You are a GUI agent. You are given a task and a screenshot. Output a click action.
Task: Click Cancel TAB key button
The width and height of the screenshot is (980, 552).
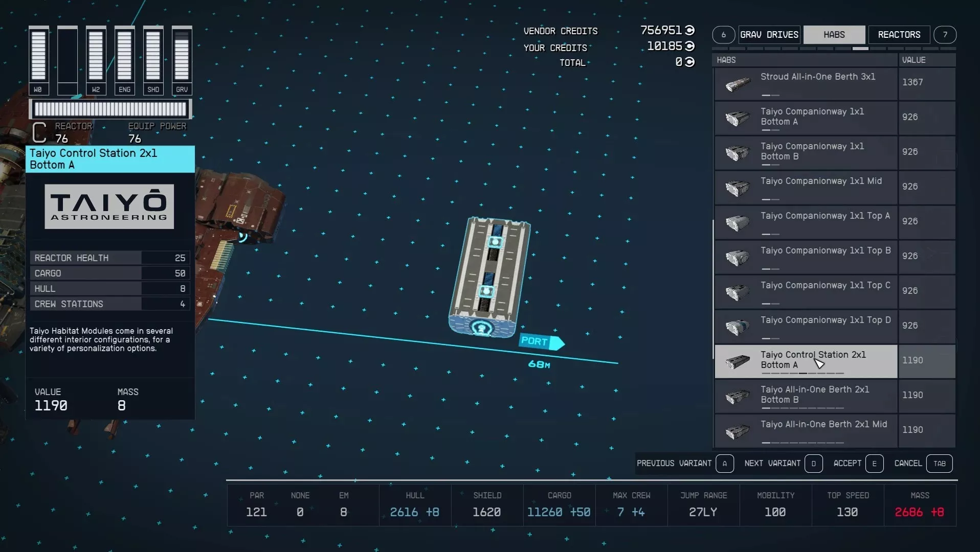[940, 464]
